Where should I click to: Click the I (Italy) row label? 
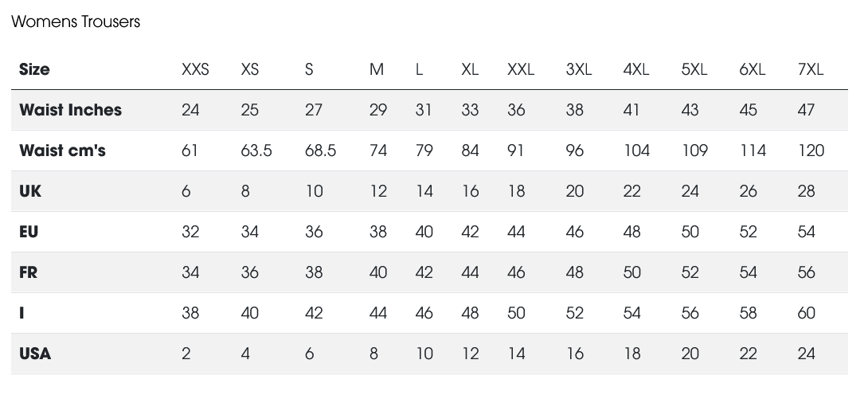(22, 313)
